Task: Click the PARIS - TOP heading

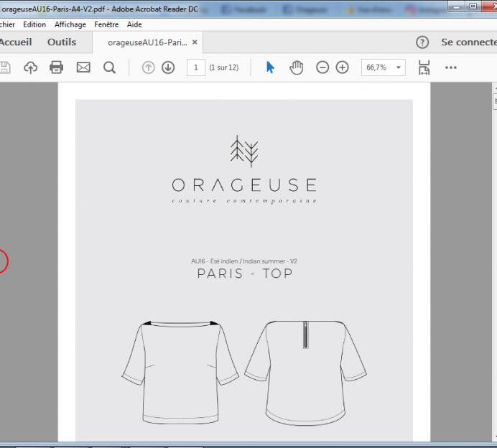Action: tap(245, 274)
